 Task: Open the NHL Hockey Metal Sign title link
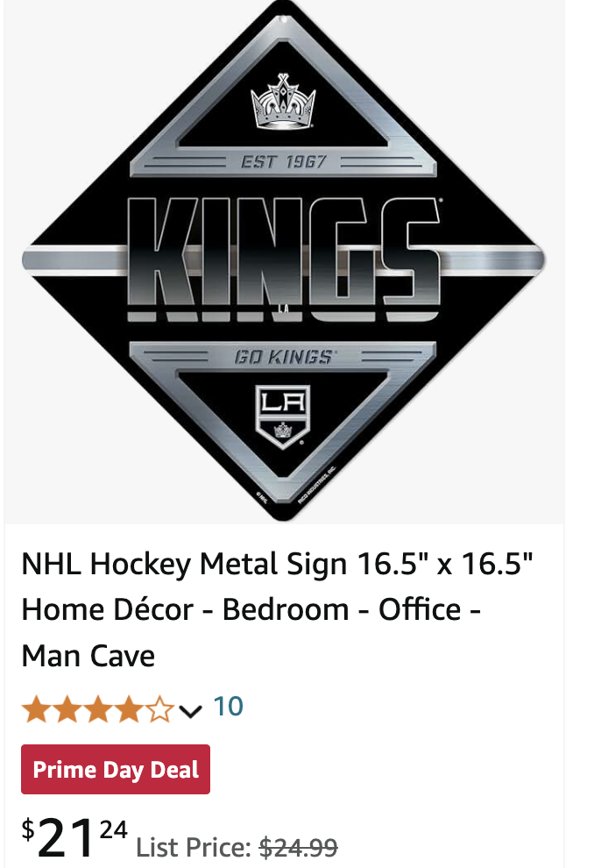(277, 609)
